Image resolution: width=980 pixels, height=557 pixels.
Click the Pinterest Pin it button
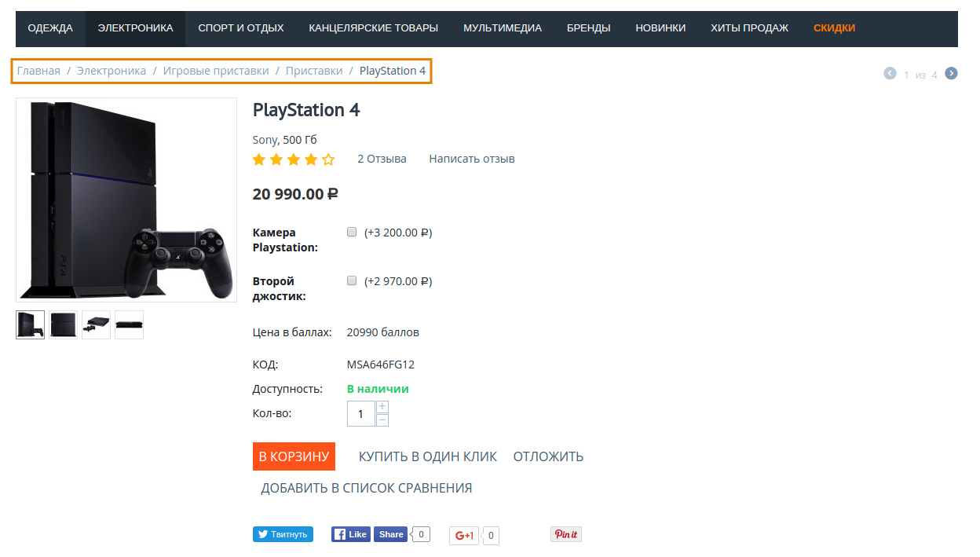click(565, 534)
